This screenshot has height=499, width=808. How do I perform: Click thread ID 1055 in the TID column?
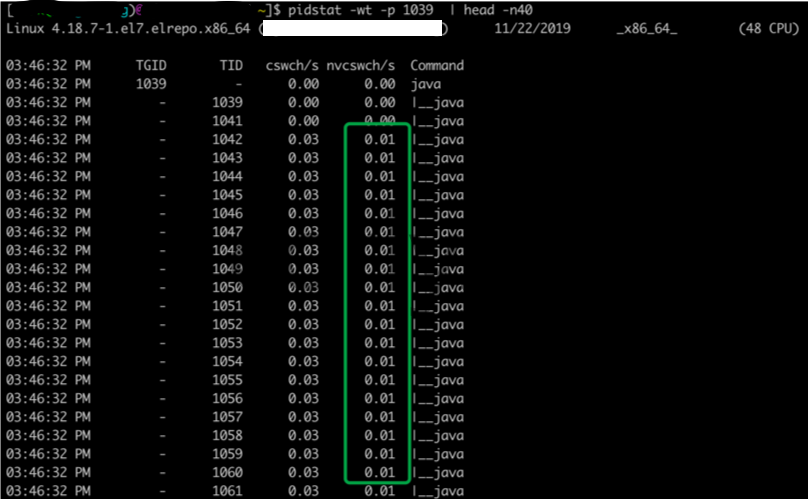(x=228, y=380)
